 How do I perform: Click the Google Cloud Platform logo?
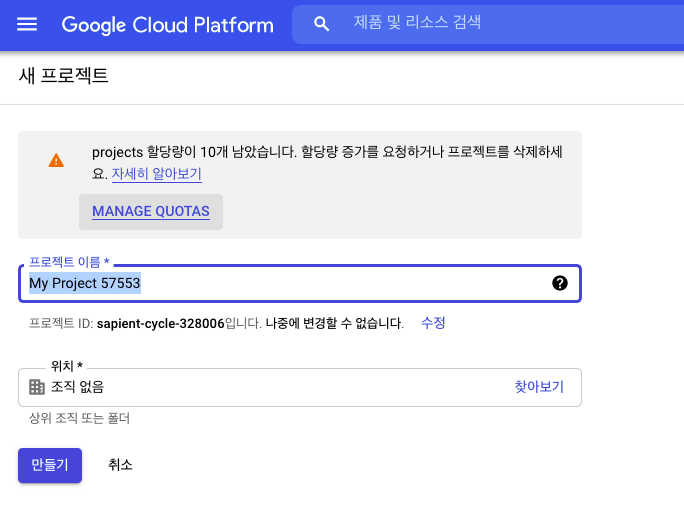(x=168, y=25)
